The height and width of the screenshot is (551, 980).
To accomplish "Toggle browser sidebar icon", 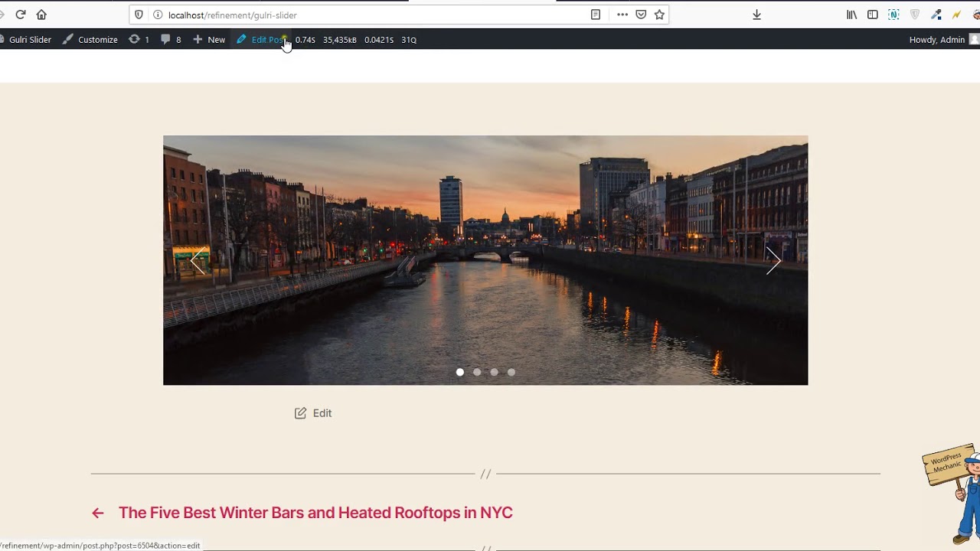I will tap(873, 15).
